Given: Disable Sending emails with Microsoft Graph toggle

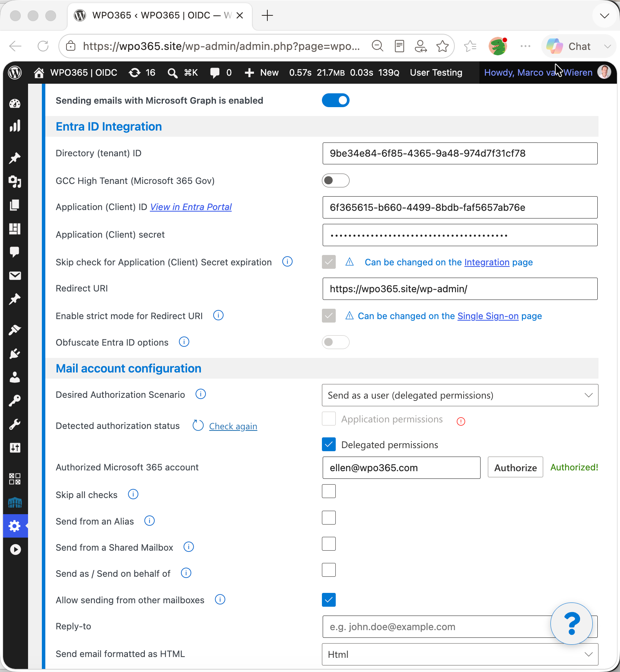Looking at the screenshot, I should click(336, 100).
